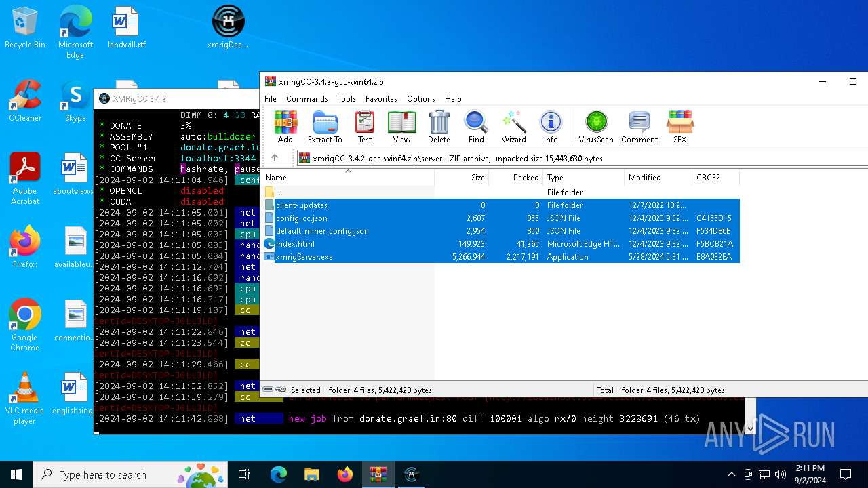
Task: Sort files by the Size column
Action: (462, 178)
